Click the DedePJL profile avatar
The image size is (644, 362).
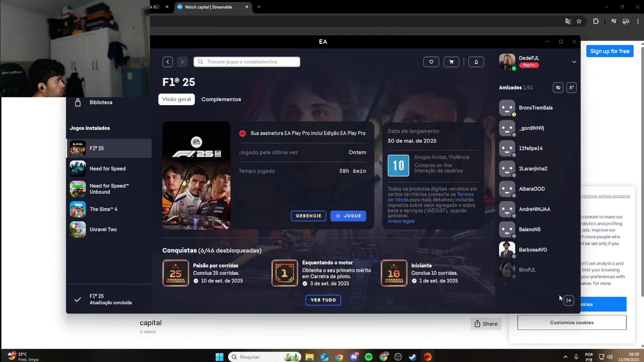507,62
